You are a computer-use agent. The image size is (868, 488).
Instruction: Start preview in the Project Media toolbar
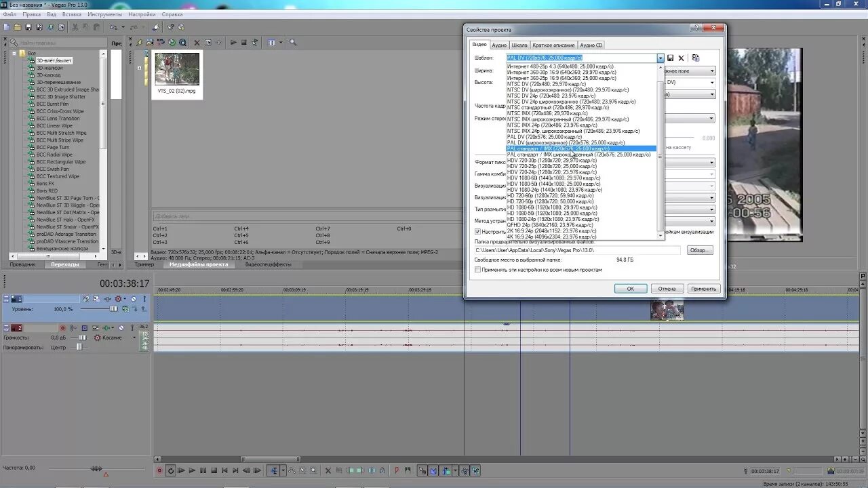pos(233,42)
